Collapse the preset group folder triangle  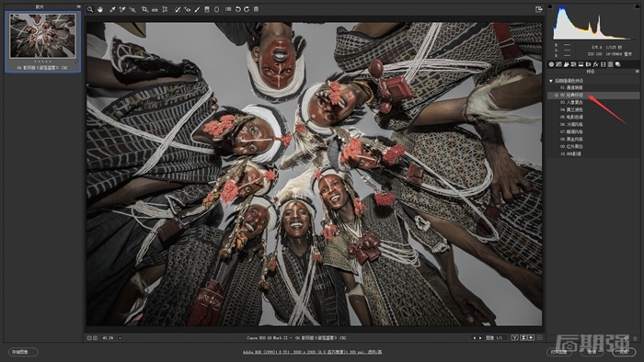551,81
